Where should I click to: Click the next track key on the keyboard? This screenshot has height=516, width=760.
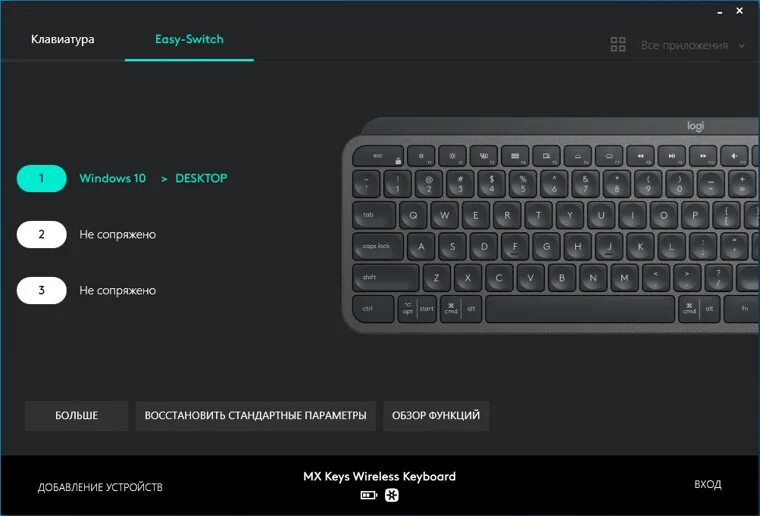coord(703,156)
